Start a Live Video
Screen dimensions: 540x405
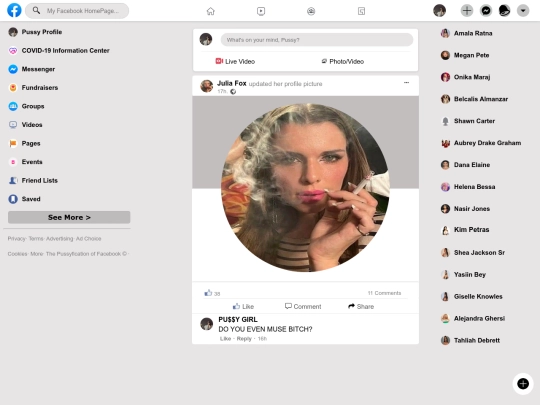point(235,62)
